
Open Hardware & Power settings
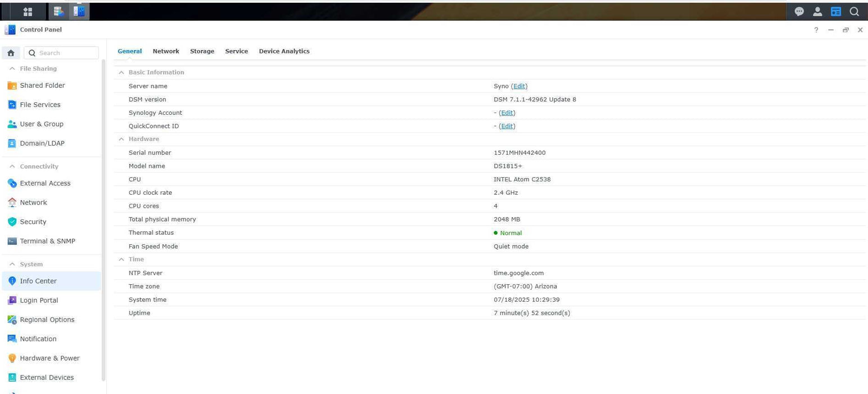(49, 358)
